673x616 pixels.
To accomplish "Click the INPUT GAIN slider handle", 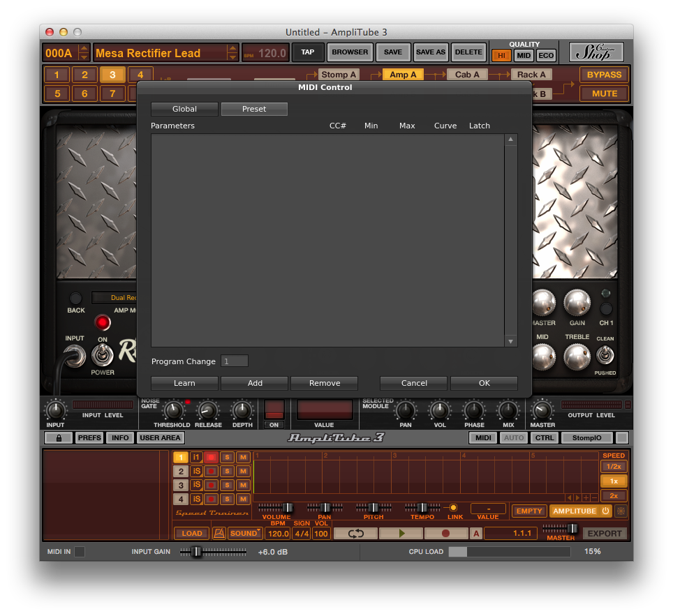I will point(196,552).
